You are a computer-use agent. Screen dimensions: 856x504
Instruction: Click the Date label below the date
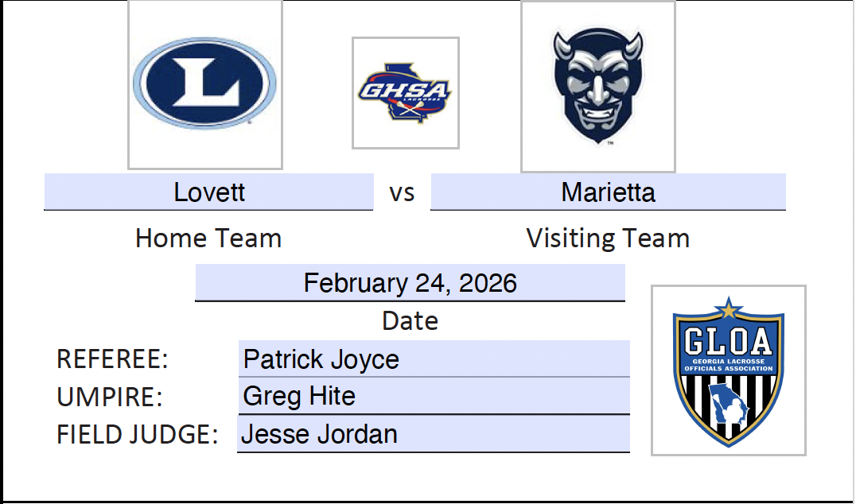[410, 320]
